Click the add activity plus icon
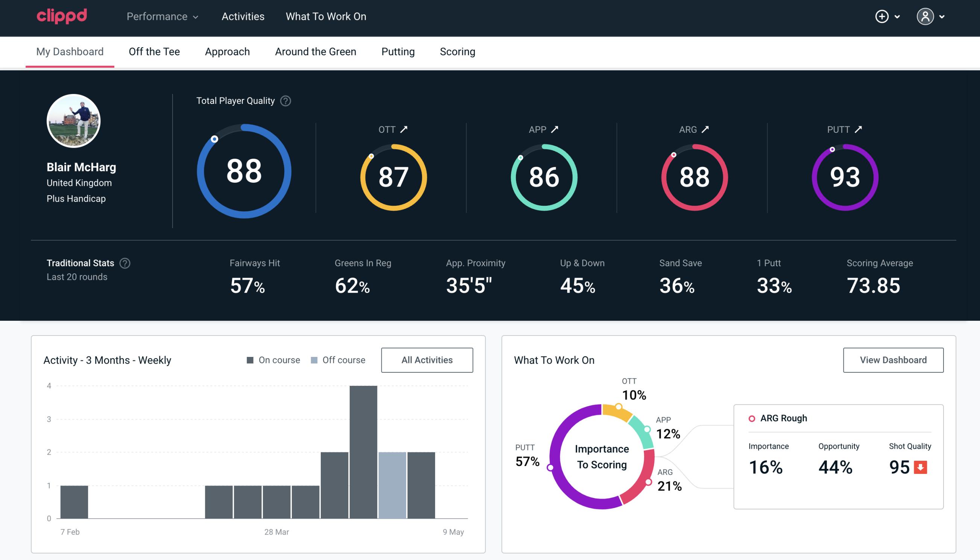 coord(882,16)
